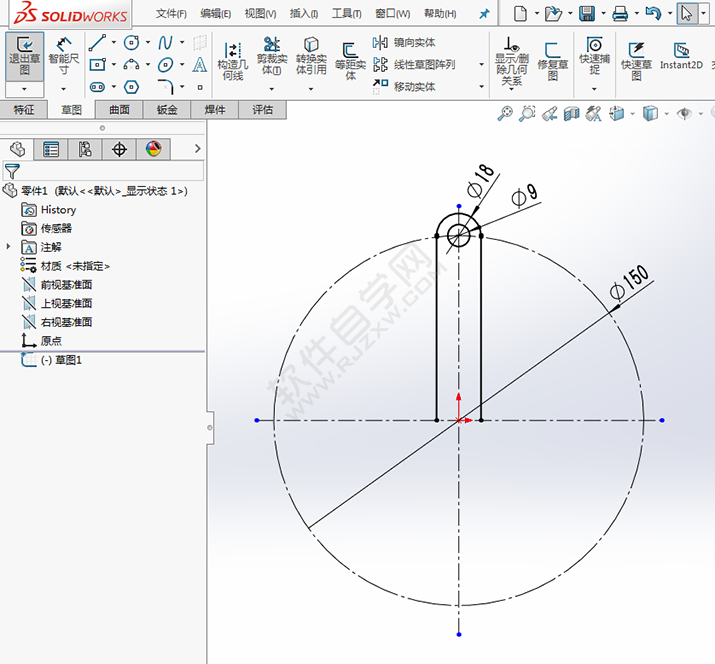
Task: Click the Select cursor tool
Action: [686, 13]
